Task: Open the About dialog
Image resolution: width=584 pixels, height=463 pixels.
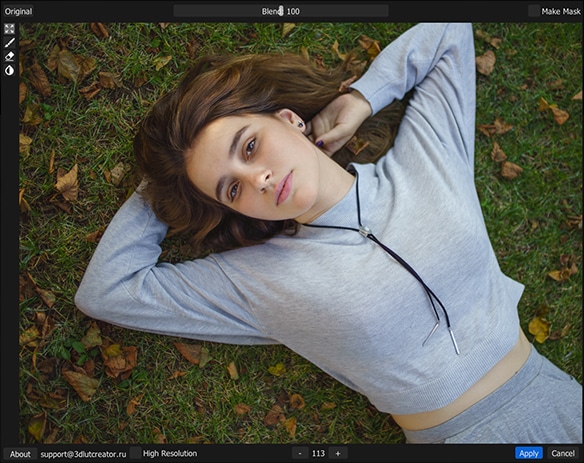Action: (x=20, y=454)
